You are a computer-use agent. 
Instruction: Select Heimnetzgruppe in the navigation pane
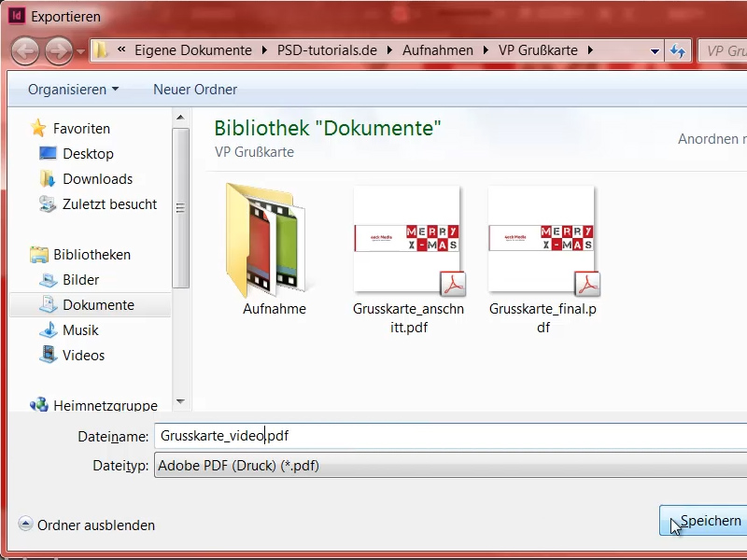pos(106,405)
